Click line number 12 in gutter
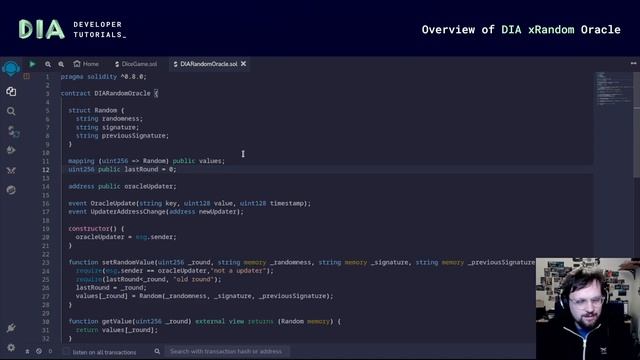This screenshot has height=360, width=640. tap(46, 169)
